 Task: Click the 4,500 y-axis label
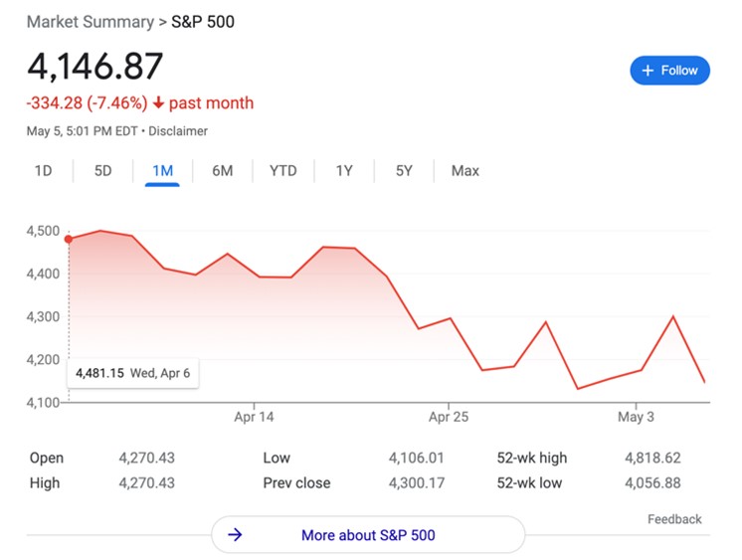(43, 231)
